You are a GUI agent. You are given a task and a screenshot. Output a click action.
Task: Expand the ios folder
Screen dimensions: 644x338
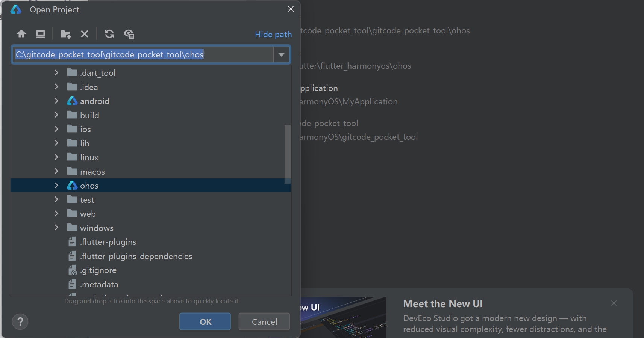pyautogui.click(x=56, y=129)
